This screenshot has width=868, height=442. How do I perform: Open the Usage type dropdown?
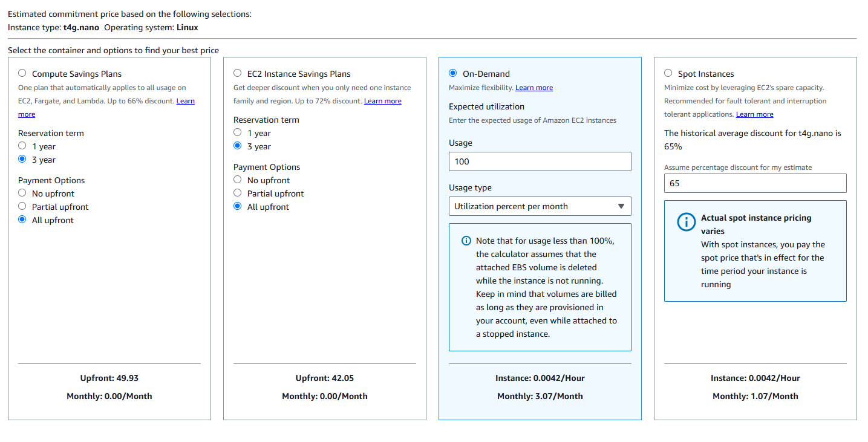pos(540,206)
